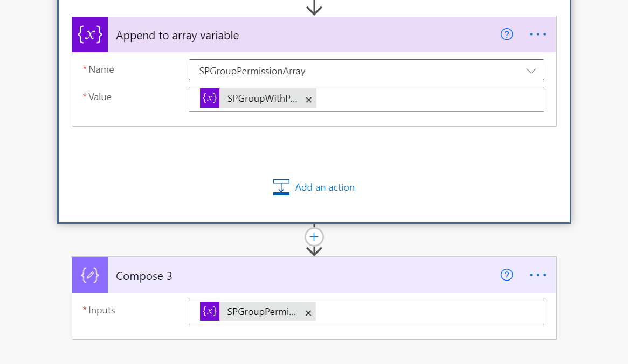The width and height of the screenshot is (628, 364).
Task: Open the Compose 3 options menu
Action: click(537, 275)
